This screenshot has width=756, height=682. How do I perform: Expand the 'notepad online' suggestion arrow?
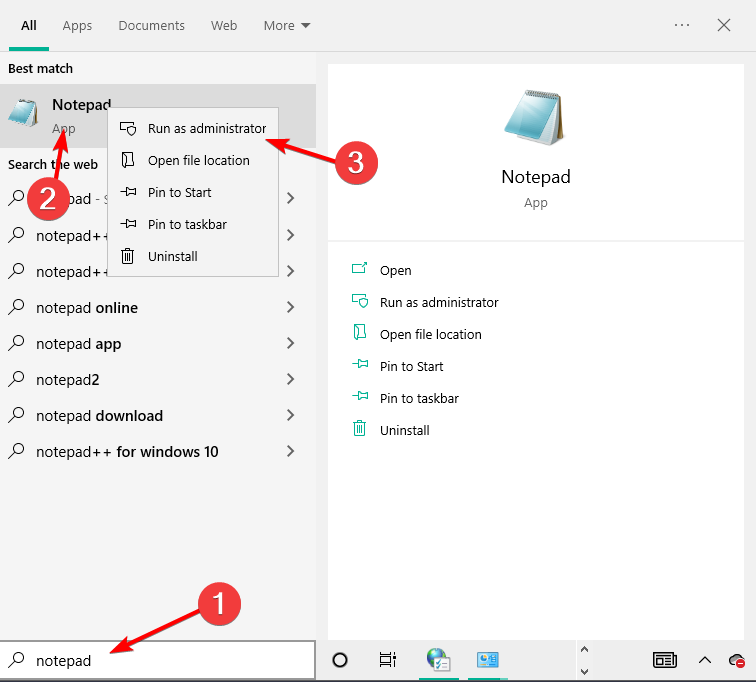pyautogui.click(x=290, y=307)
